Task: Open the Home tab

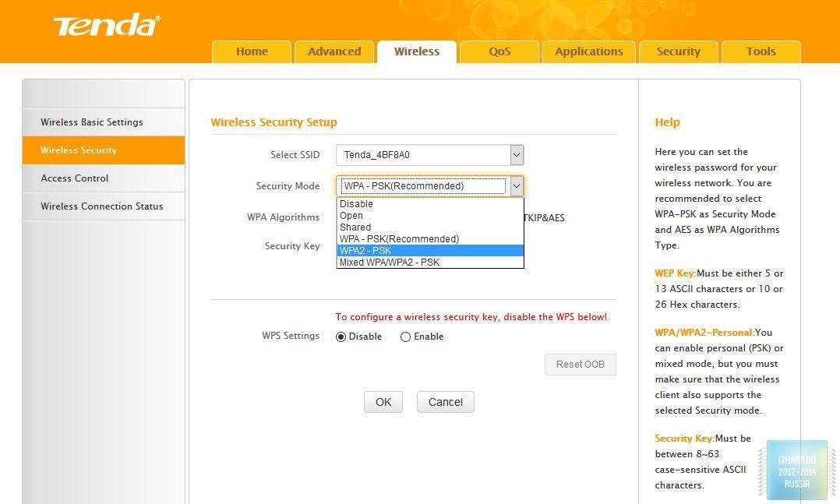Action: point(252,51)
